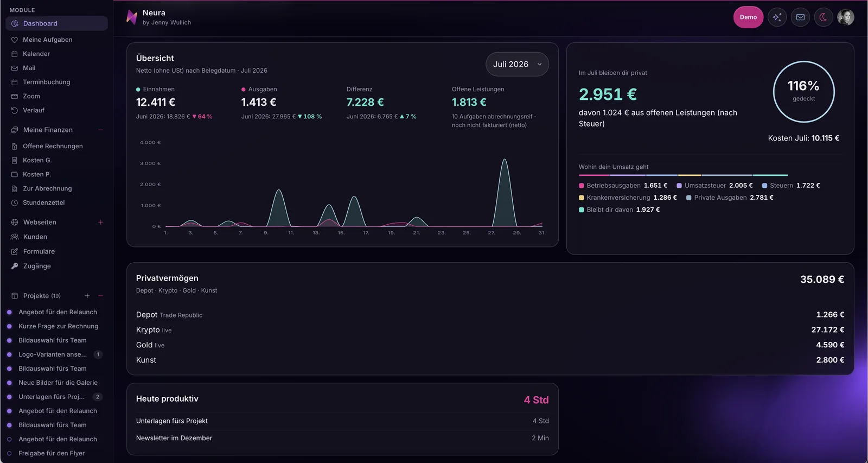This screenshot has height=463, width=868.
Task: Click the Formulare edit icon
Action: pyautogui.click(x=15, y=251)
